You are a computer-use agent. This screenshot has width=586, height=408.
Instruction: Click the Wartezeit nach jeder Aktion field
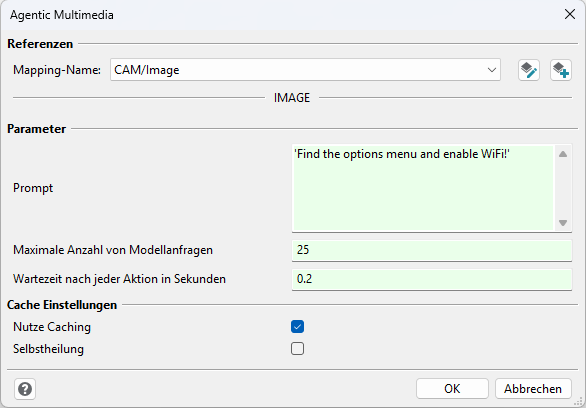[432, 279]
